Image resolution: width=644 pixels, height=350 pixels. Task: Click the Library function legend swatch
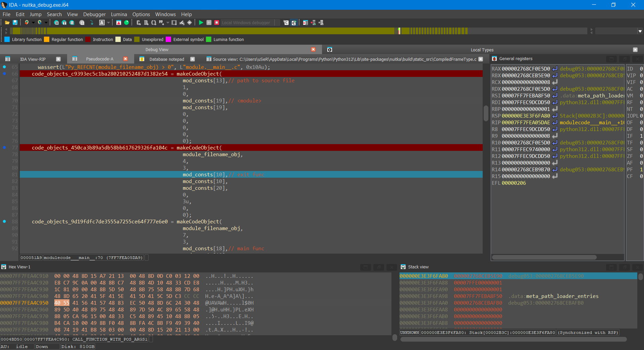(x=7, y=39)
